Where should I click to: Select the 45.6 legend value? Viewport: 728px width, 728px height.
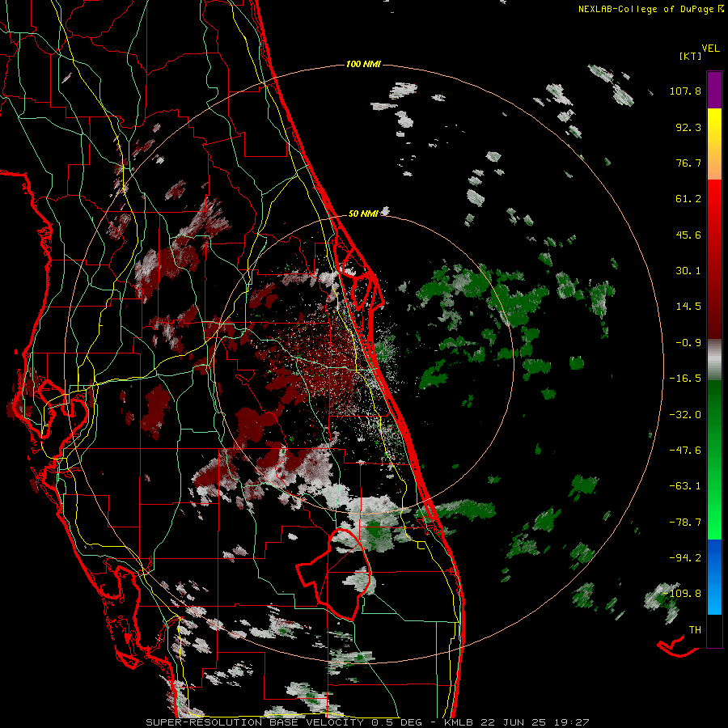[688, 235]
